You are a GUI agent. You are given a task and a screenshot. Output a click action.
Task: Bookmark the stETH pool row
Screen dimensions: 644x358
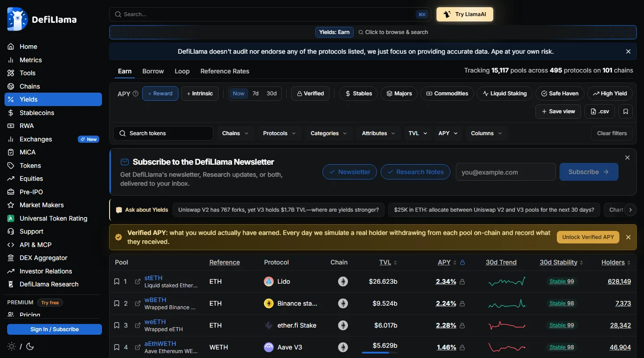(117, 281)
